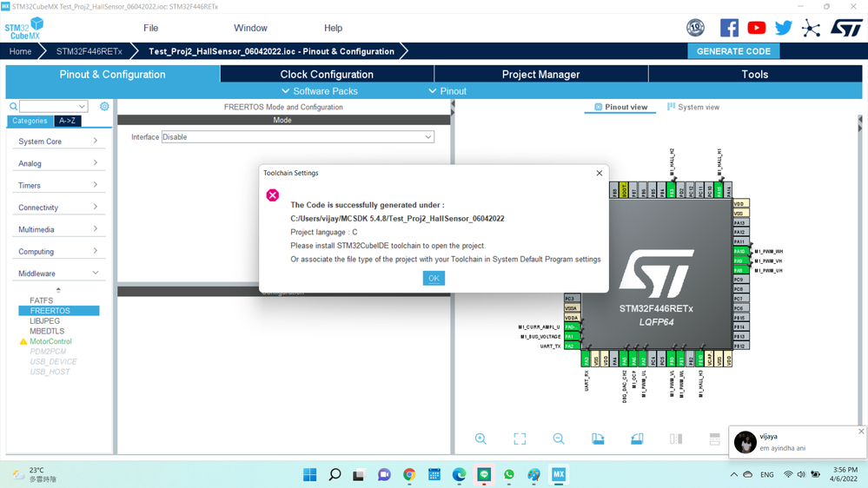Click the search magnifier icon
The height and width of the screenshot is (488, 868).
point(13,106)
